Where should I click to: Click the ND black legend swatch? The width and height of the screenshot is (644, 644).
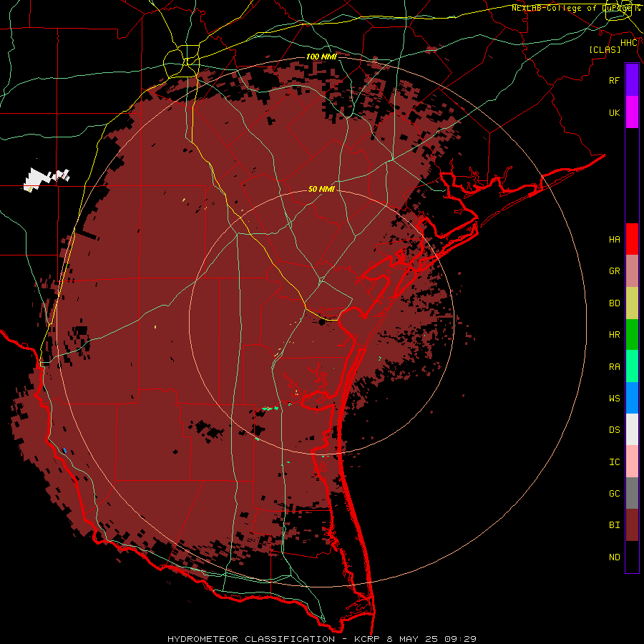click(632, 557)
